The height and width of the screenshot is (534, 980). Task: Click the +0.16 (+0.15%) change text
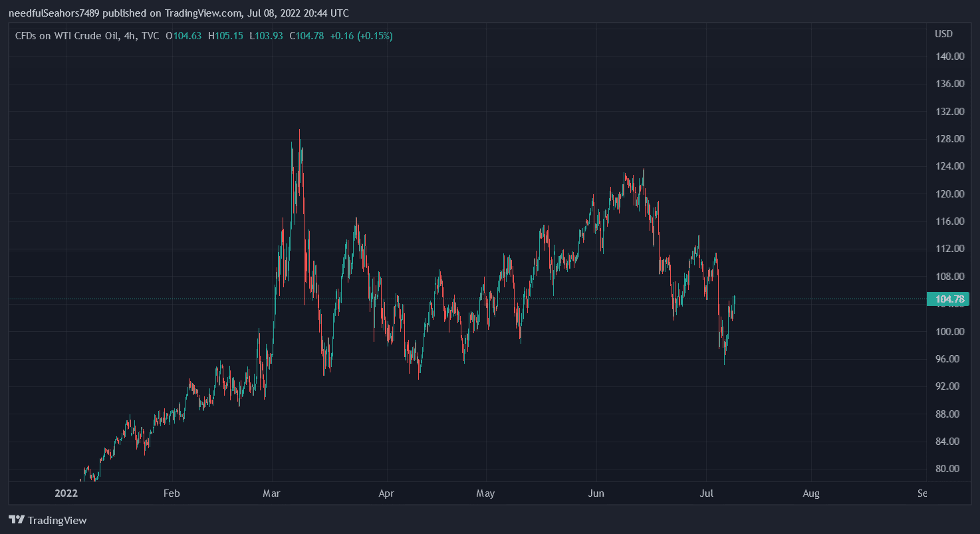coord(361,36)
